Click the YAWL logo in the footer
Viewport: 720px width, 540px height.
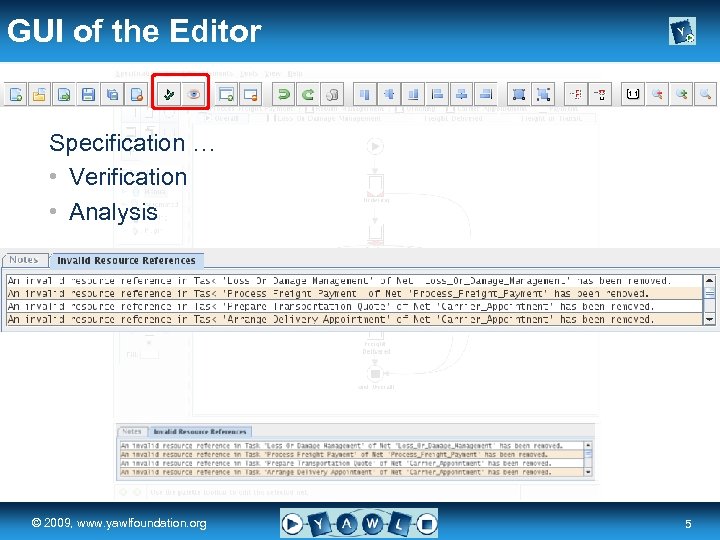pyautogui.click(x=359, y=523)
